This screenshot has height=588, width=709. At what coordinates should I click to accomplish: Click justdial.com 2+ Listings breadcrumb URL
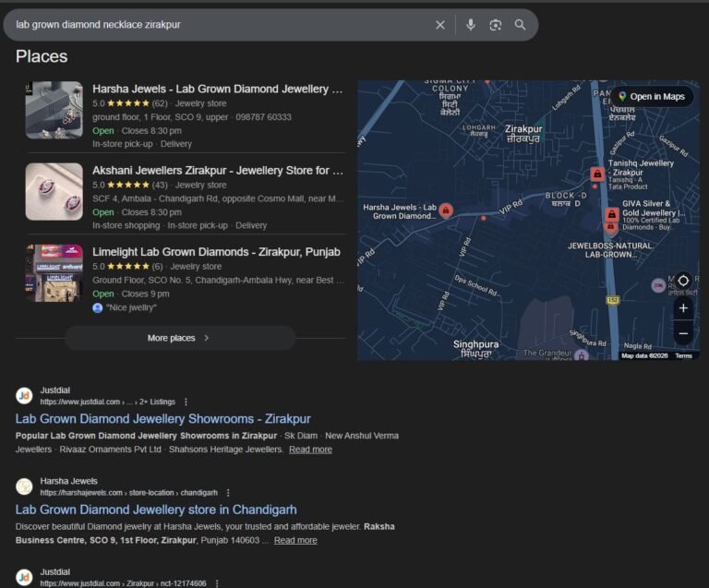click(x=108, y=402)
